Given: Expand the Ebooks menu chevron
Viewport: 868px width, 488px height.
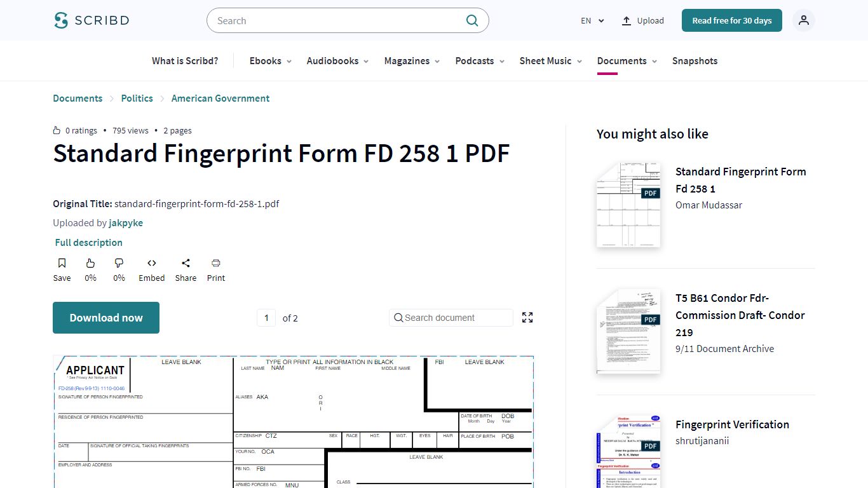Looking at the screenshot, I should [289, 61].
